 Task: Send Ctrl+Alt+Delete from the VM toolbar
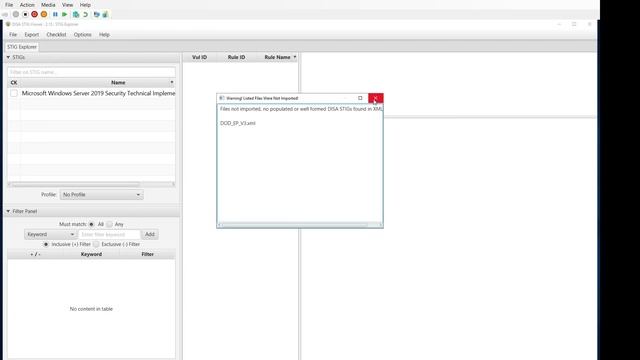tap(5, 14)
